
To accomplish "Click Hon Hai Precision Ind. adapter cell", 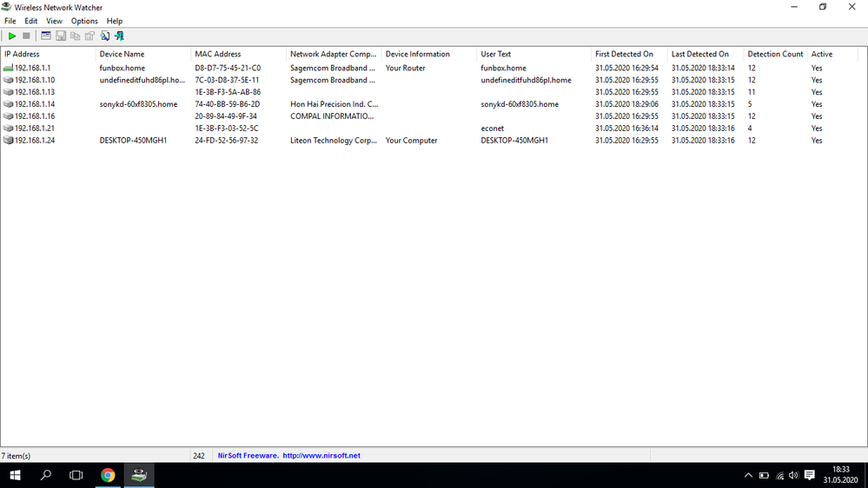I will click(335, 104).
